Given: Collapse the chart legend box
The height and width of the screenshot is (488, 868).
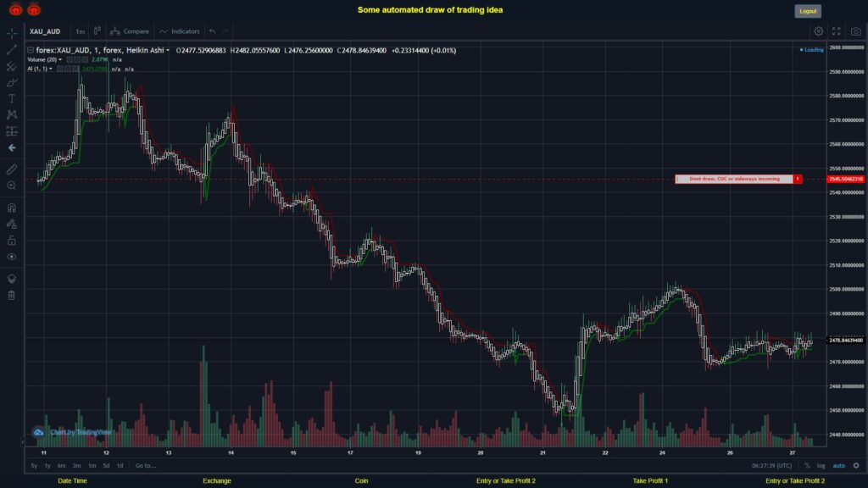Looking at the screenshot, I should tap(31, 50).
